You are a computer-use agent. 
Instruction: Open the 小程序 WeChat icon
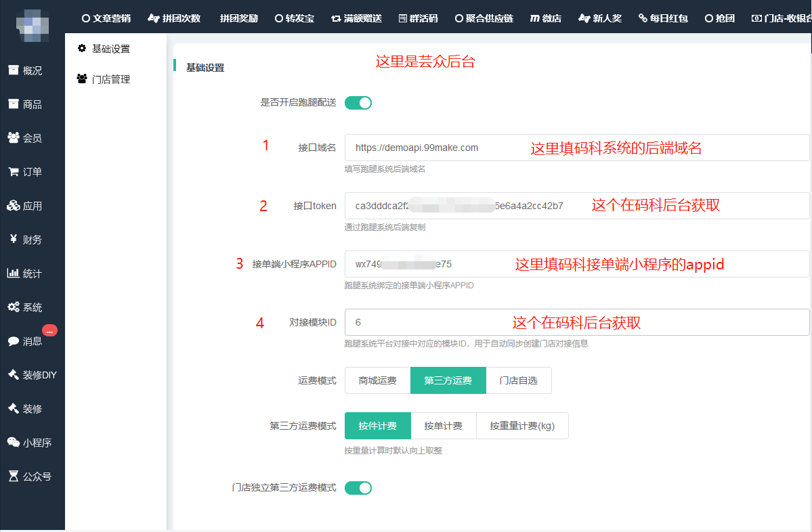(14, 443)
